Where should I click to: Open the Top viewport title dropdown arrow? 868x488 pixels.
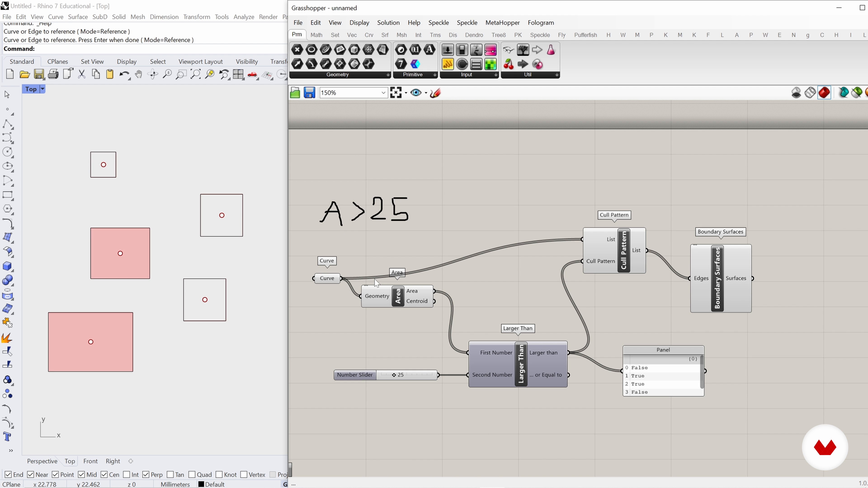[x=42, y=89]
